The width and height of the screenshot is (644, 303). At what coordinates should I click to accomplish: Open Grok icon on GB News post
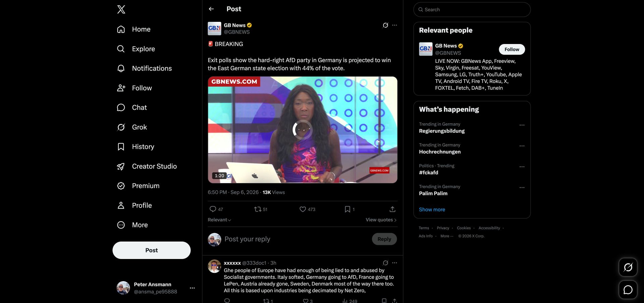[385, 25]
